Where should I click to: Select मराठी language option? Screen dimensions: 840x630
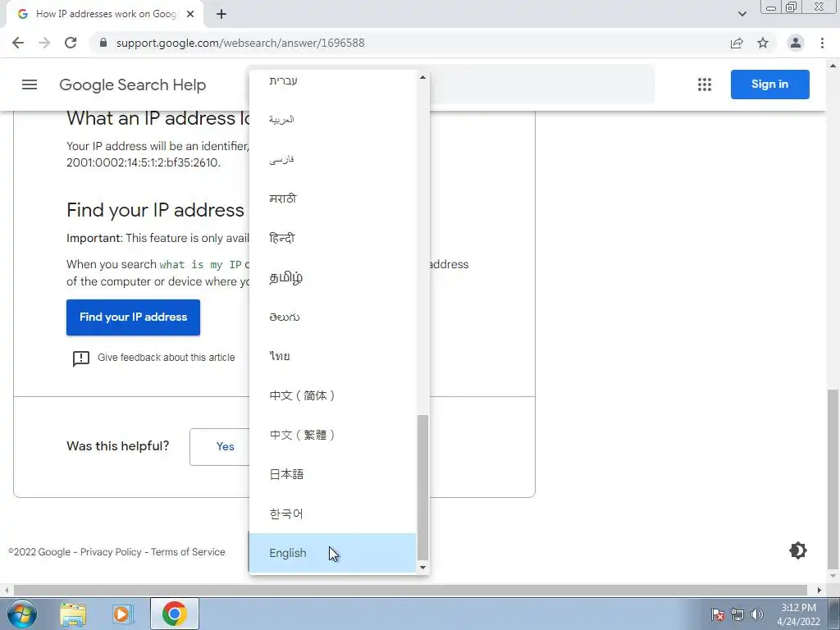coord(333,199)
